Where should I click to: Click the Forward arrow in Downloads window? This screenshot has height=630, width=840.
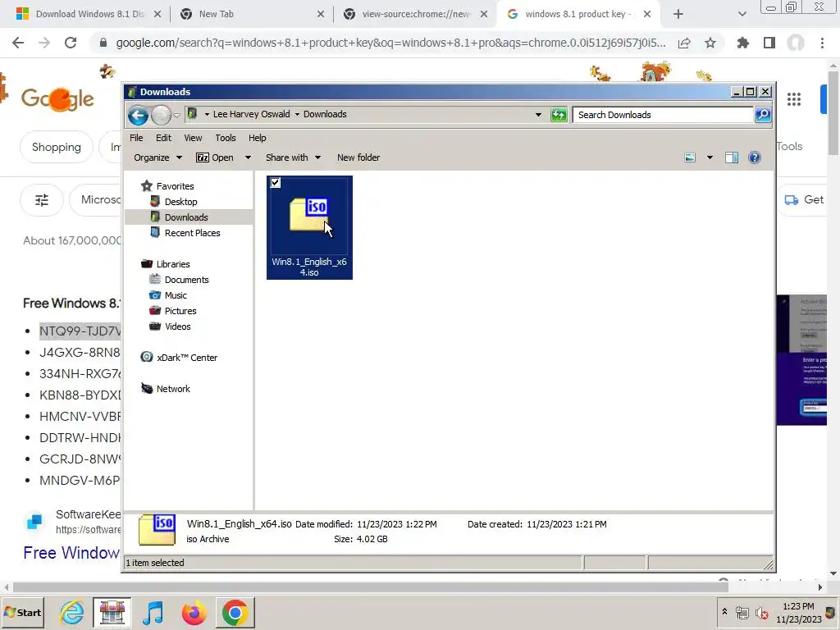161,115
